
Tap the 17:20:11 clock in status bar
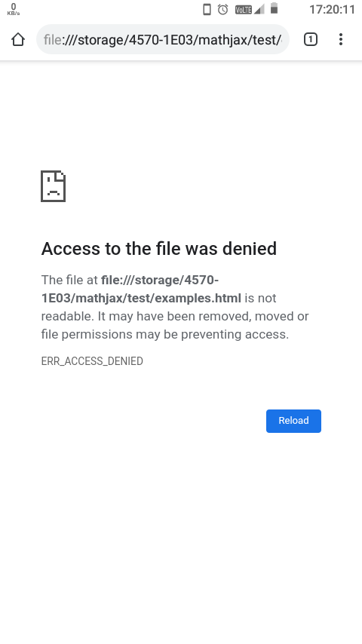(x=332, y=10)
